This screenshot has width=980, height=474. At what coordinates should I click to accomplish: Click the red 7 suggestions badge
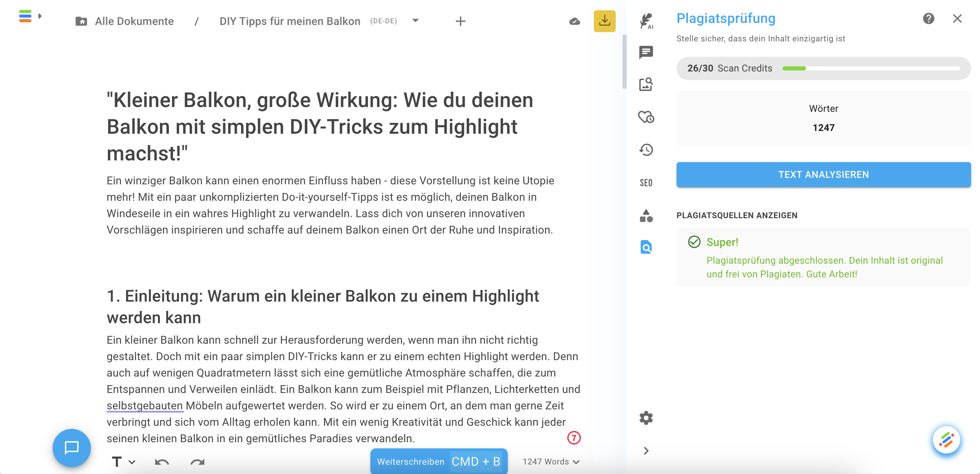click(x=574, y=438)
